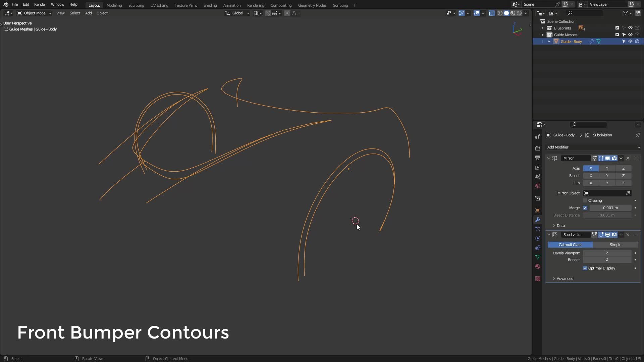This screenshot has height=362, width=644.
Task: Toggle proportional editing button
Action: click(287, 13)
